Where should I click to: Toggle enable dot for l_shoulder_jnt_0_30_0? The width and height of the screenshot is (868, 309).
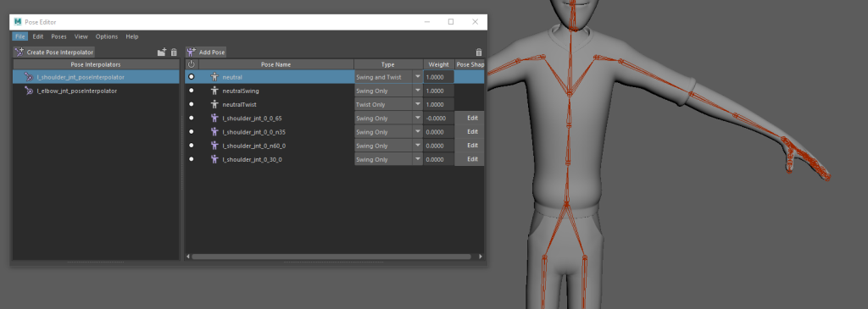192,159
